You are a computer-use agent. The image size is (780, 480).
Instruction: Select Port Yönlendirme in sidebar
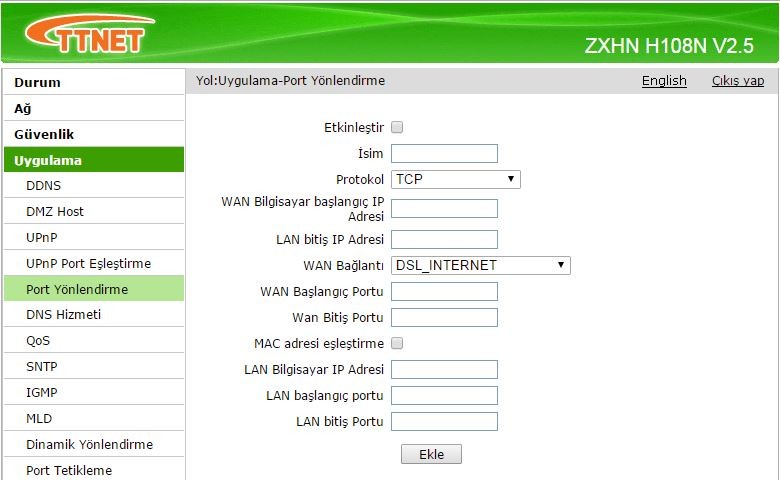tap(94, 288)
